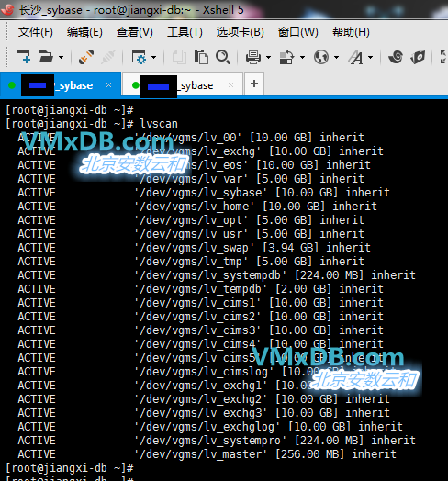Click the Session Properties gear icon
The height and width of the screenshot is (481, 448).
point(139,57)
